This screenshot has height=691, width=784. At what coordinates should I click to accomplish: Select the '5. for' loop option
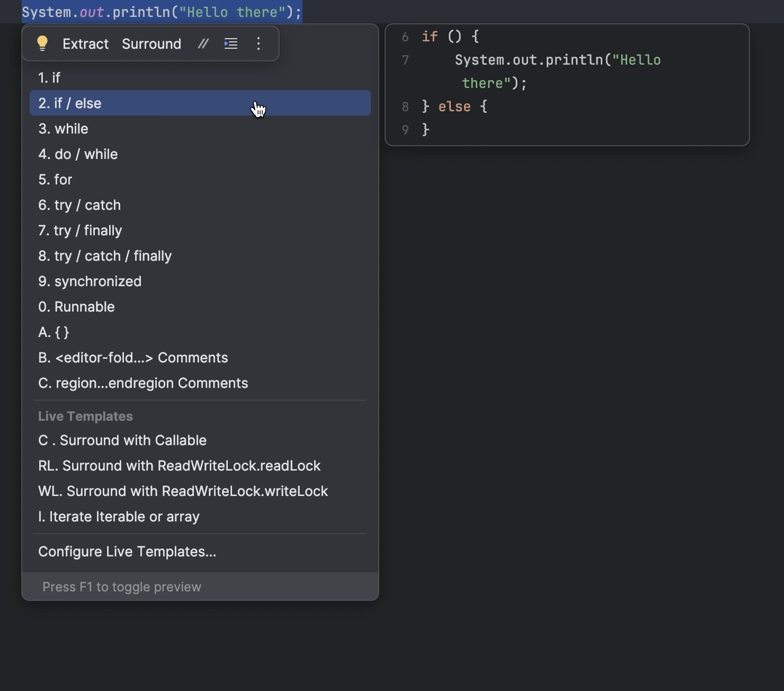click(55, 180)
